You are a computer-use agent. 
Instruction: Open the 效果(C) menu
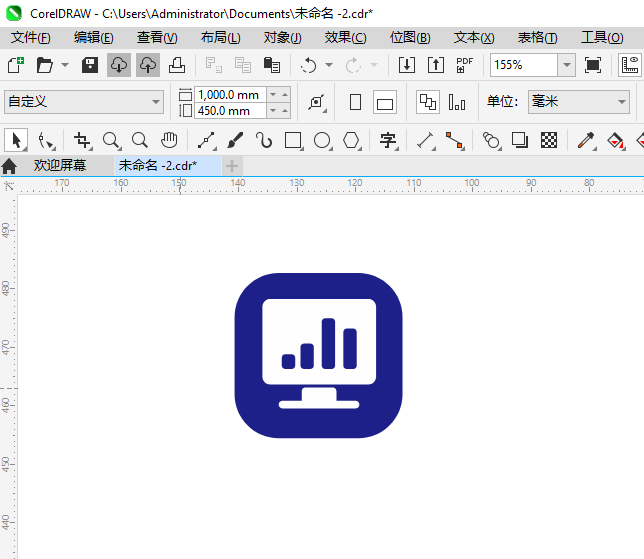point(345,37)
